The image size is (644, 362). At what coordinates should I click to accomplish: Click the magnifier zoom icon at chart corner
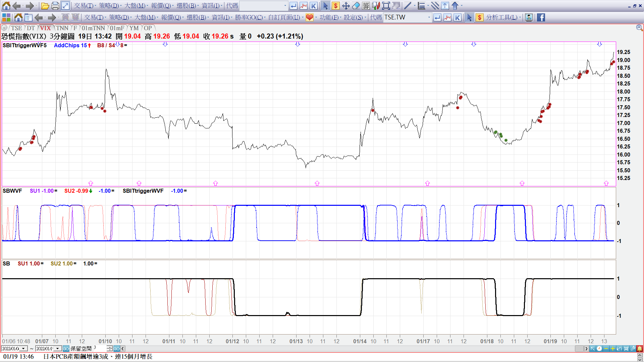[639, 28]
